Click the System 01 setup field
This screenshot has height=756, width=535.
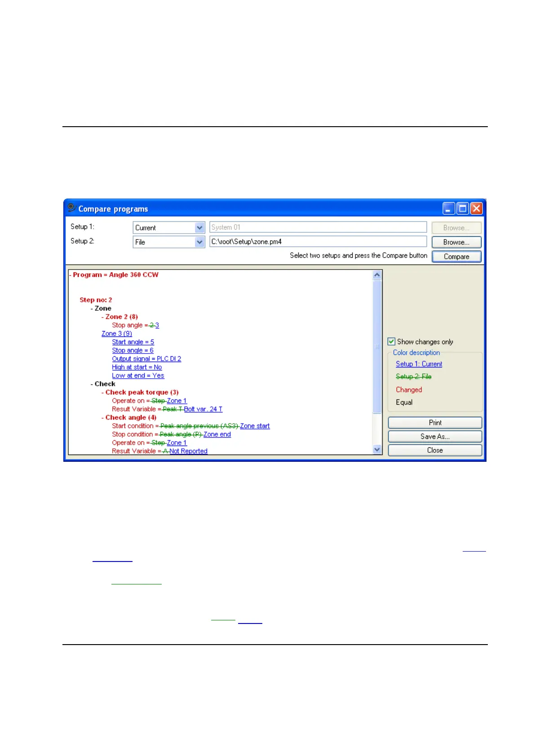click(318, 227)
